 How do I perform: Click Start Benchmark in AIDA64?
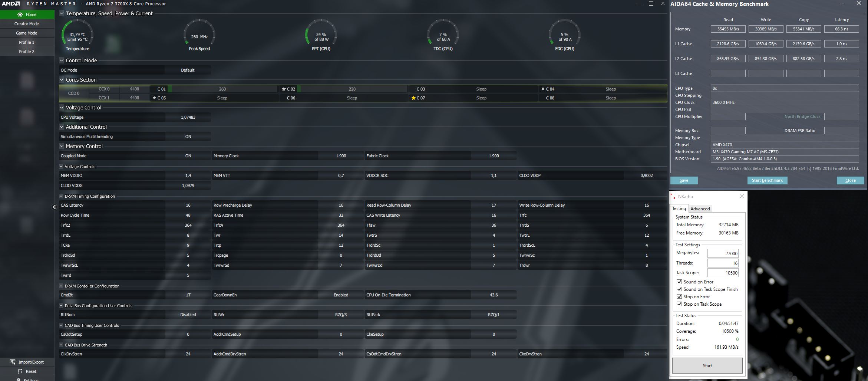[767, 180]
